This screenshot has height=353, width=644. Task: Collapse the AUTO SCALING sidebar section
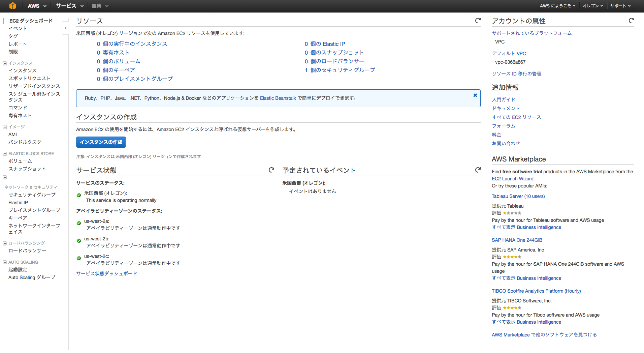(x=4, y=262)
